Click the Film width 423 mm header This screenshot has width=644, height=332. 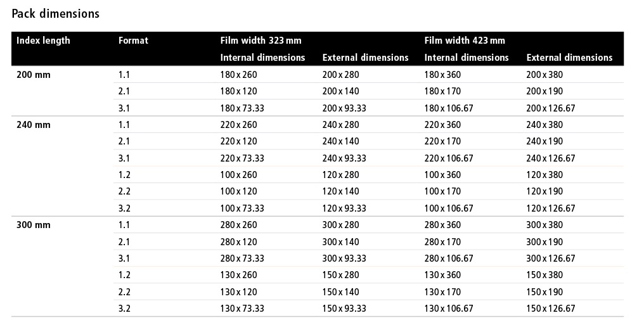(x=465, y=41)
